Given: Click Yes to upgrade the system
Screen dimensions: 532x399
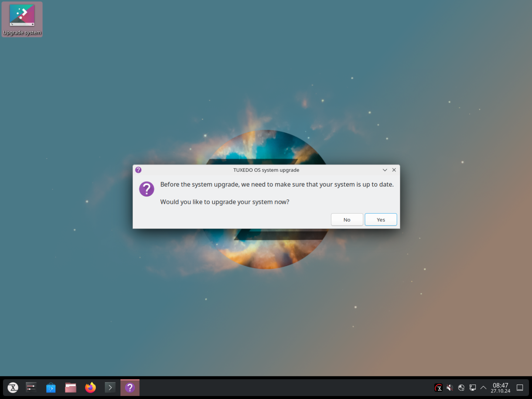Looking at the screenshot, I should tap(381, 219).
